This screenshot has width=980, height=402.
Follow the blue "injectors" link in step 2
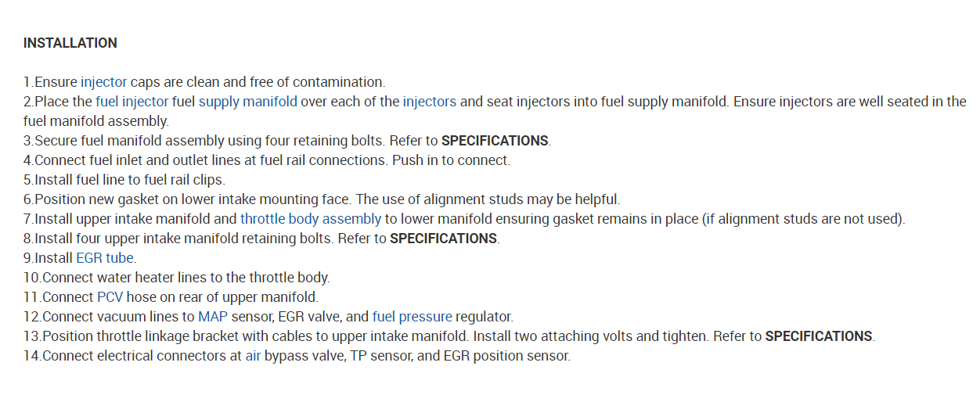click(x=429, y=102)
